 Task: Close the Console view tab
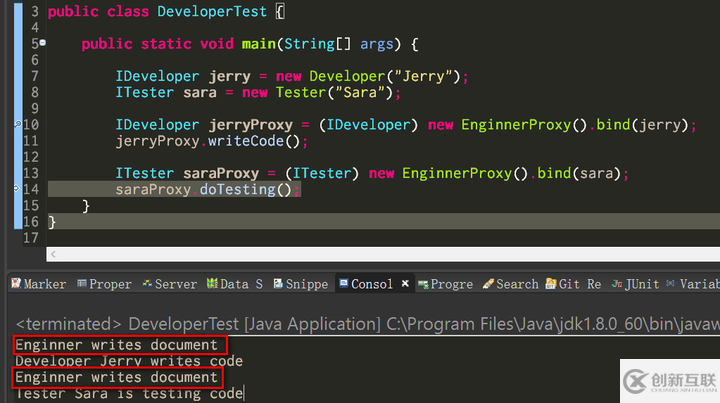405,284
